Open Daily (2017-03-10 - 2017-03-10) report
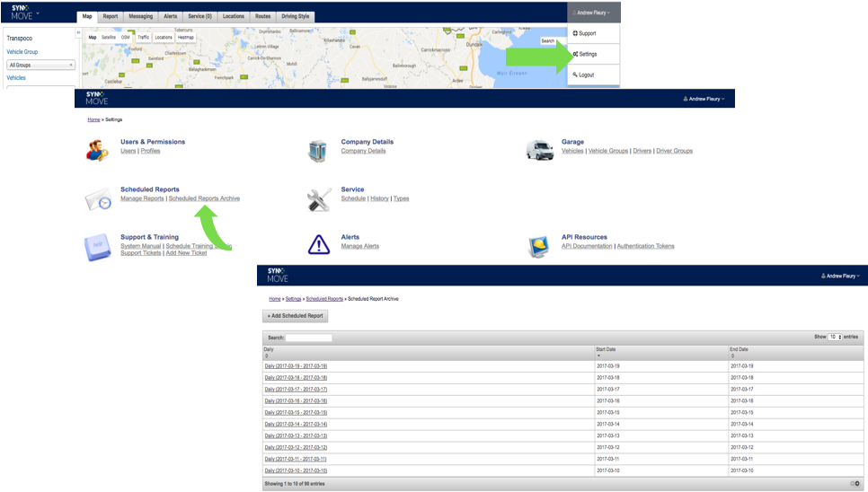868x492 pixels. click(x=296, y=470)
